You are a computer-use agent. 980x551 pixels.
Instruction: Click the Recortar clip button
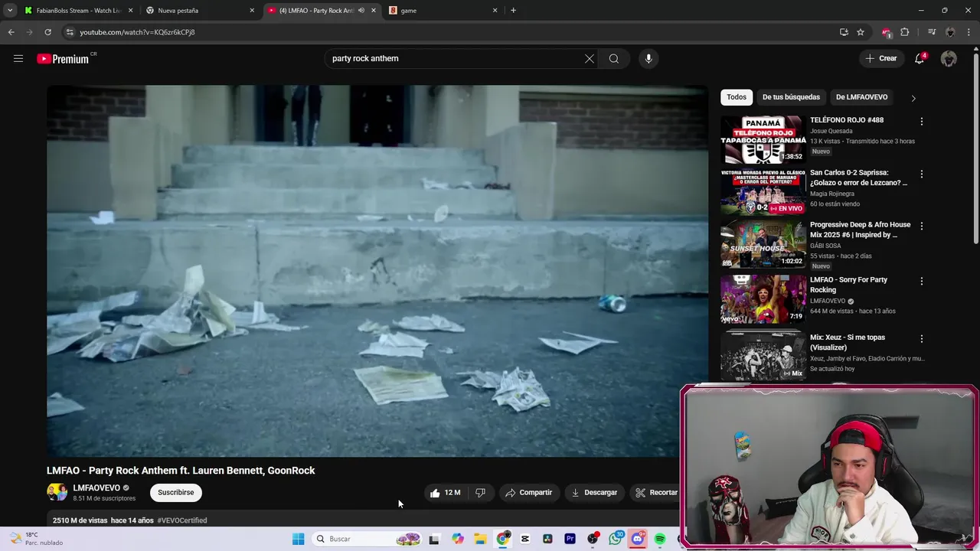tap(655, 493)
